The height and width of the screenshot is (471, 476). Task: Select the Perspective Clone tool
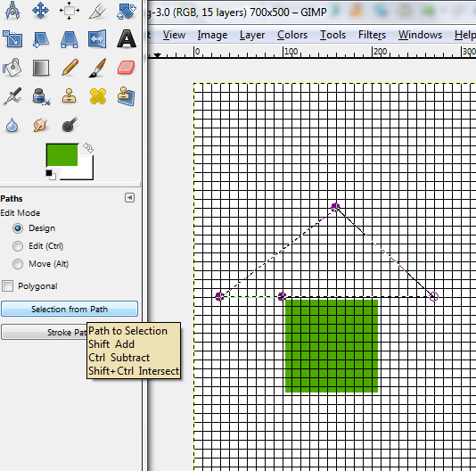tap(127, 96)
